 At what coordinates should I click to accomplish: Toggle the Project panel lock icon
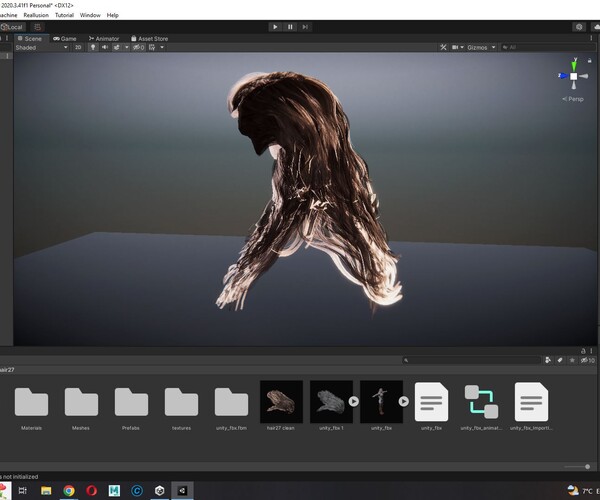[x=583, y=351]
